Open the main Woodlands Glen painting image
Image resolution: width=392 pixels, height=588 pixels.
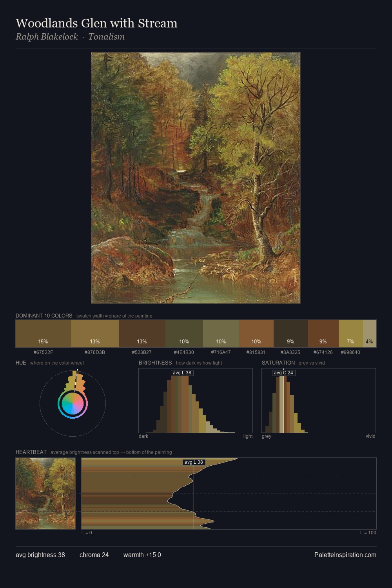196,178
